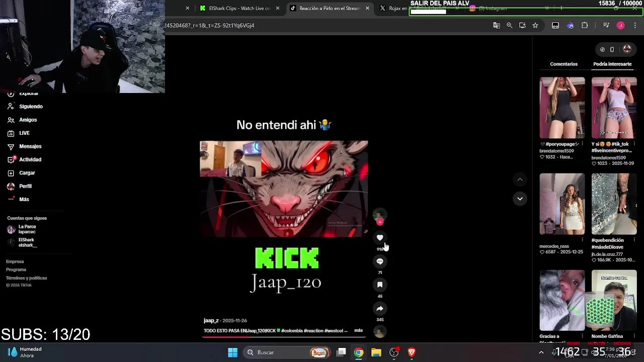The height and width of the screenshot is (362, 644).
Task: Share the video with arrow icon
Action: coord(380,308)
